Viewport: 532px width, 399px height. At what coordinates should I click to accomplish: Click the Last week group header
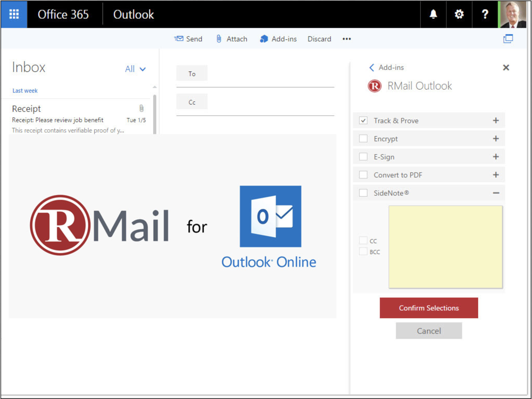point(25,91)
